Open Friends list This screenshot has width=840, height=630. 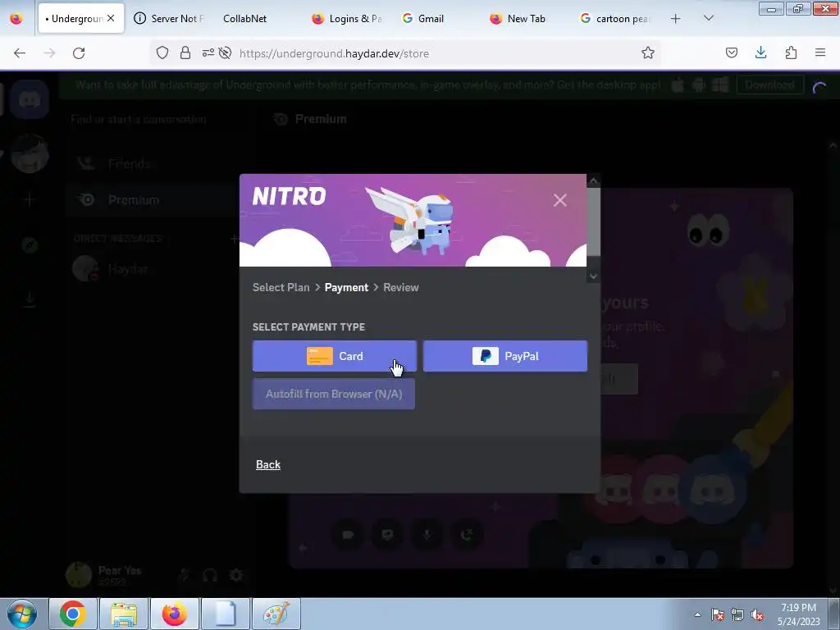pos(153,163)
